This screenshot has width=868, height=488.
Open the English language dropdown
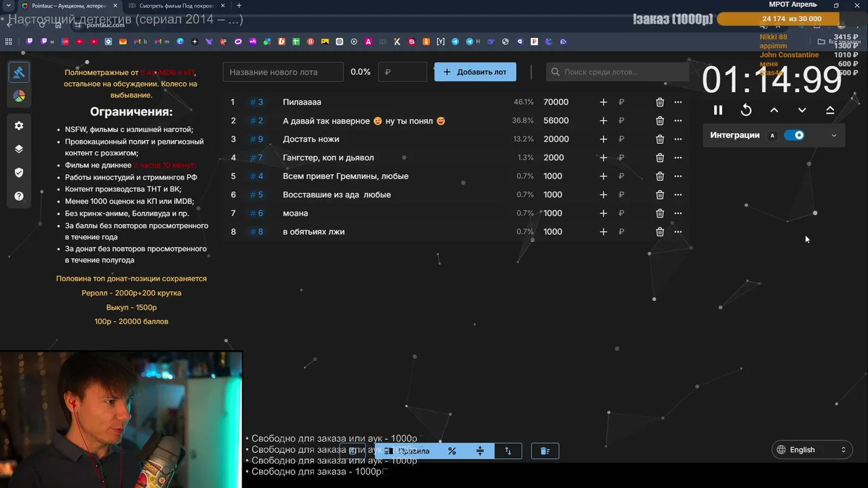(x=812, y=449)
